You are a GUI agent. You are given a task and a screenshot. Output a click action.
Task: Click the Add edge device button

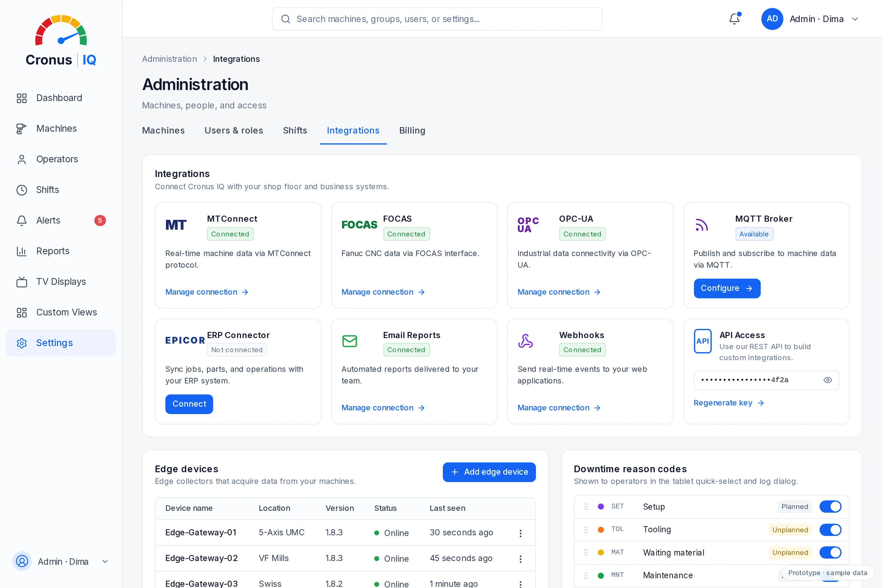[489, 472]
